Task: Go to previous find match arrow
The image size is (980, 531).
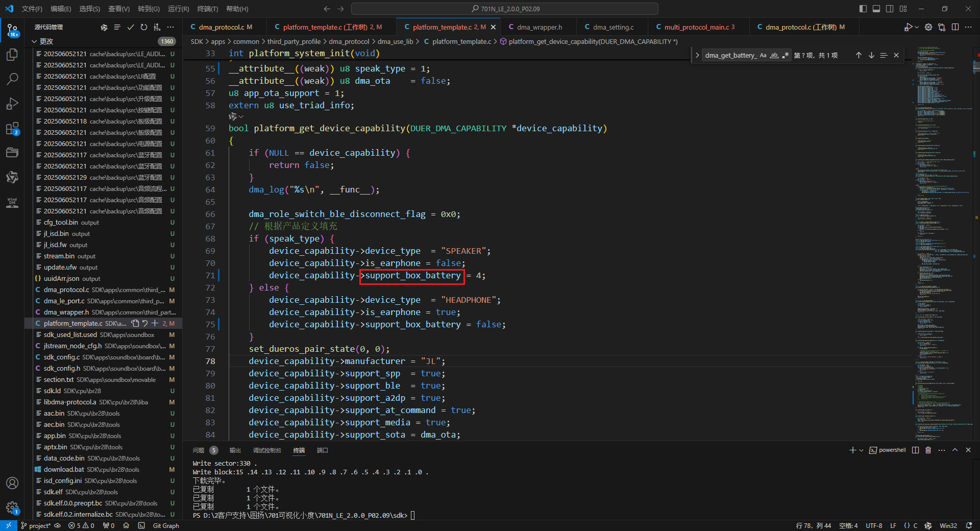Action: [x=859, y=55]
